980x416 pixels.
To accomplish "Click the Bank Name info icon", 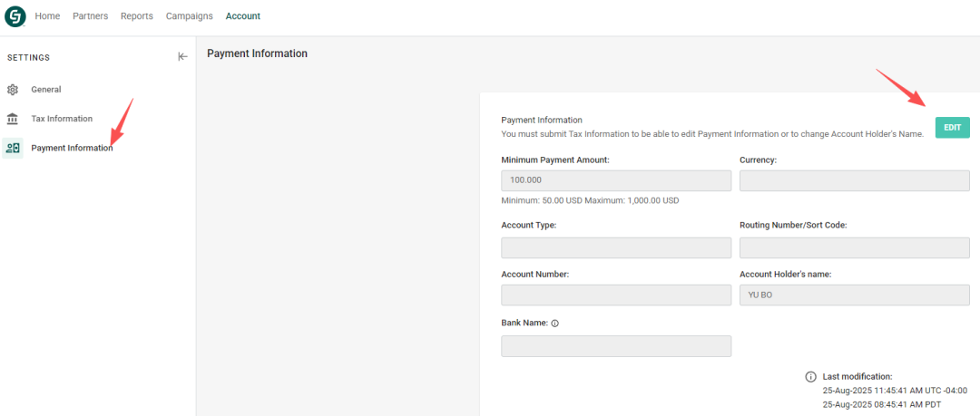I will pyautogui.click(x=554, y=323).
